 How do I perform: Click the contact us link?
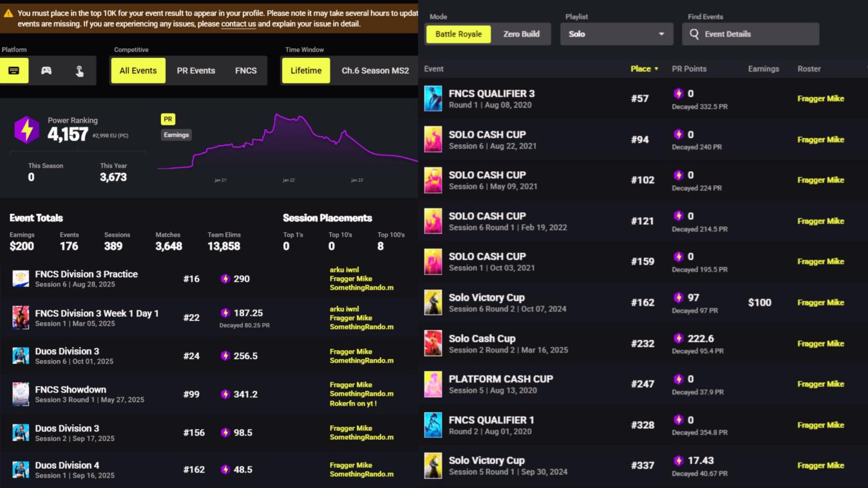pos(239,24)
